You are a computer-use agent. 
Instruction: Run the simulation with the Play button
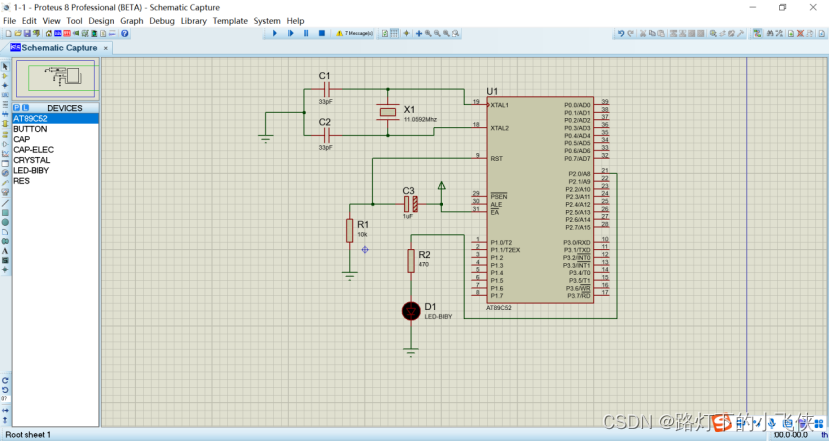(x=275, y=33)
